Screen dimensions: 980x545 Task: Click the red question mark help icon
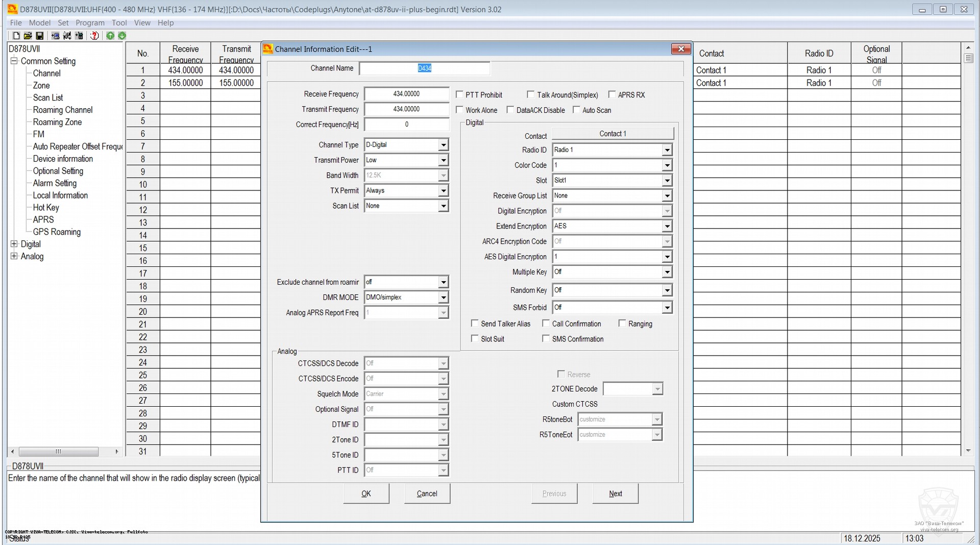pos(94,36)
